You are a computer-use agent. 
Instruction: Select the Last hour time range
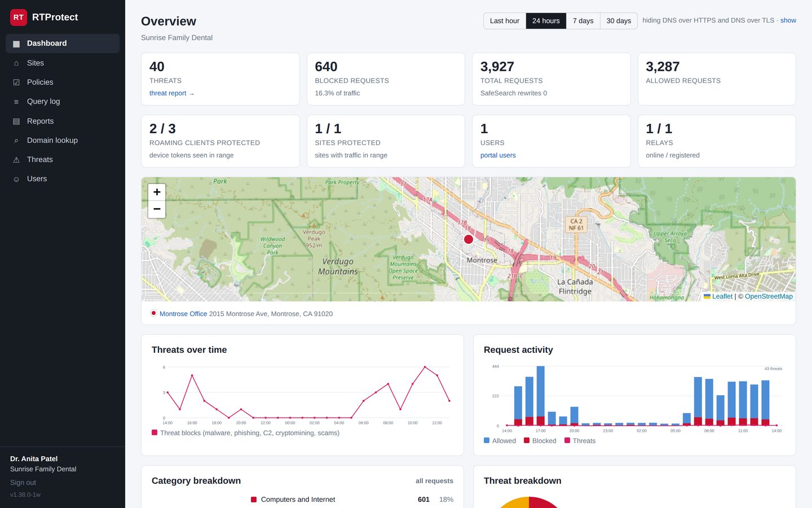click(x=504, y=21)
